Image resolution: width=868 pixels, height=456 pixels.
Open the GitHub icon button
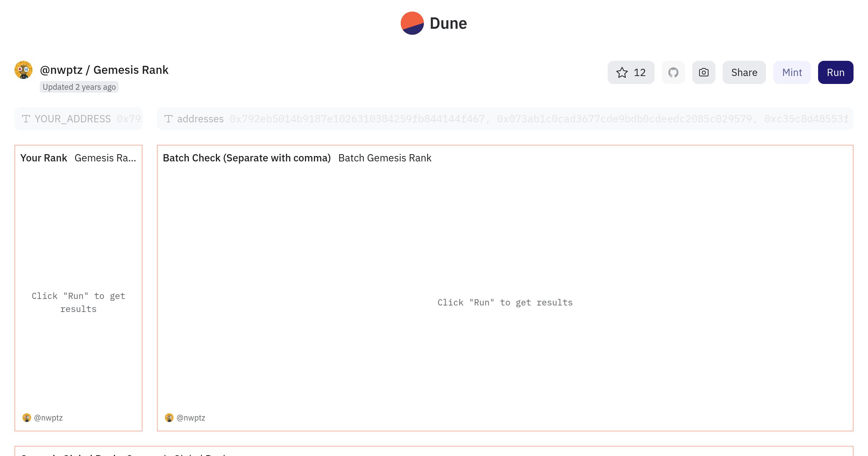673,72
